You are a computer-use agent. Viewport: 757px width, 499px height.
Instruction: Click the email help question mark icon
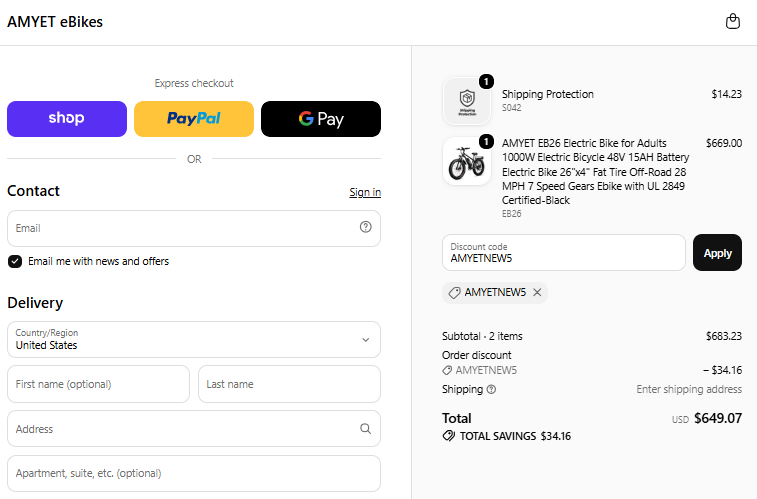[x=365, y=227]
